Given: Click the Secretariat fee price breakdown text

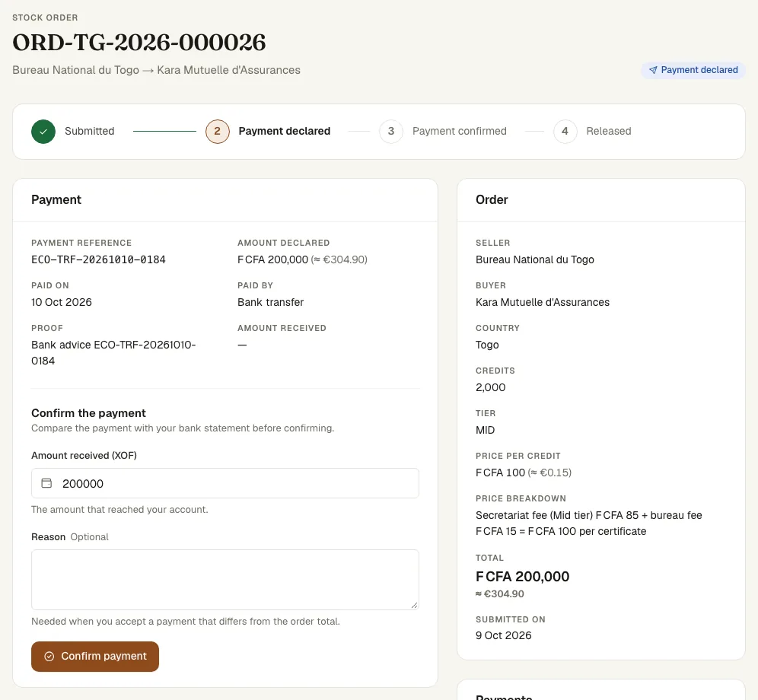Looking at the screenshot, I should coord(589,523).
